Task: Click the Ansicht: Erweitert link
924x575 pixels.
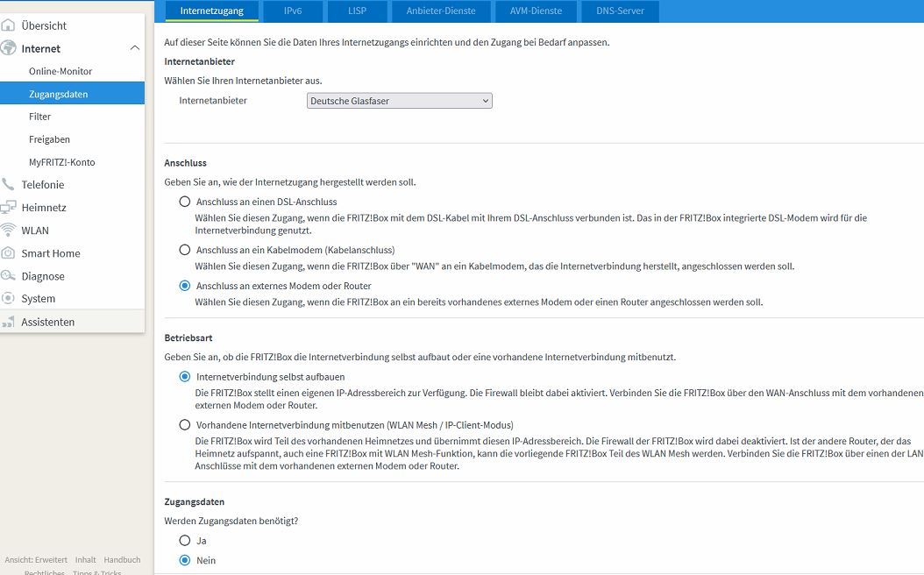Action: coord(36,560)
